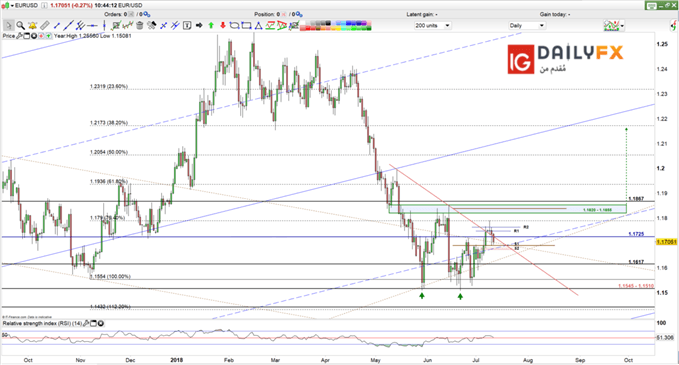Click the green-checked price line icon

coord(128,26)
